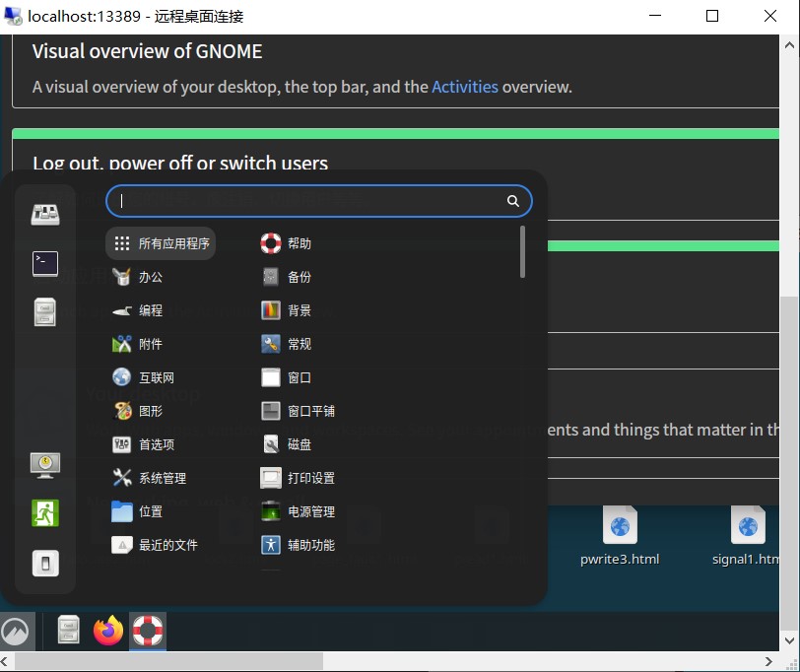This screenshot has width=800, height=672.
Task: Click the remote desktop vertical scrollbar up arrow
Action: pos(789,45)
